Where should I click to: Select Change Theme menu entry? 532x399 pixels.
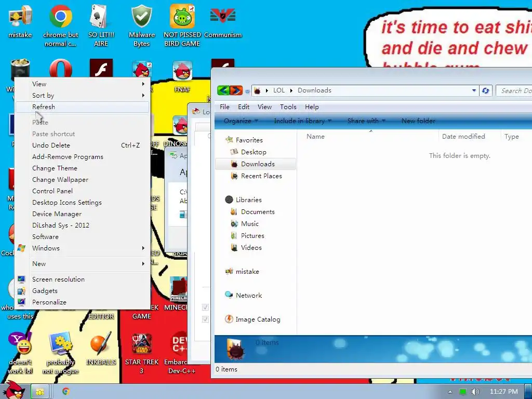click(83, 168)
